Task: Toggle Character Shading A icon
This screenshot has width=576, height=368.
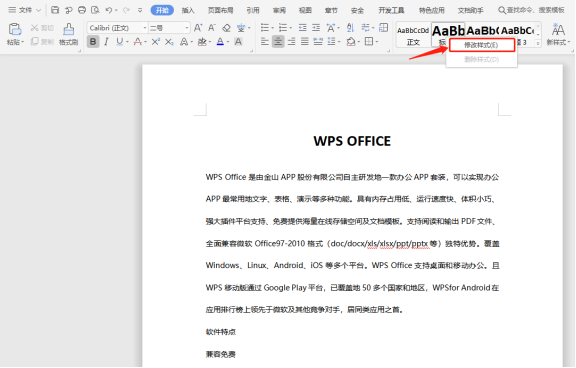Action: (238, 42)
